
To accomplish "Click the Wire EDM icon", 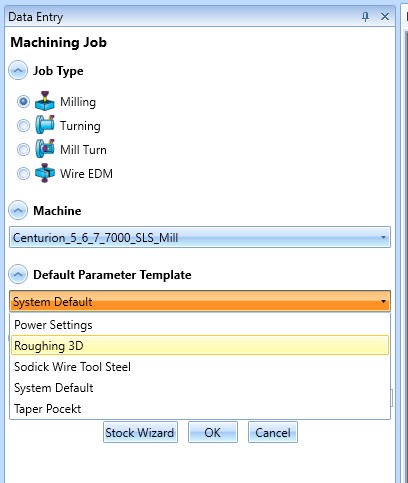I will tap(45, 173).
